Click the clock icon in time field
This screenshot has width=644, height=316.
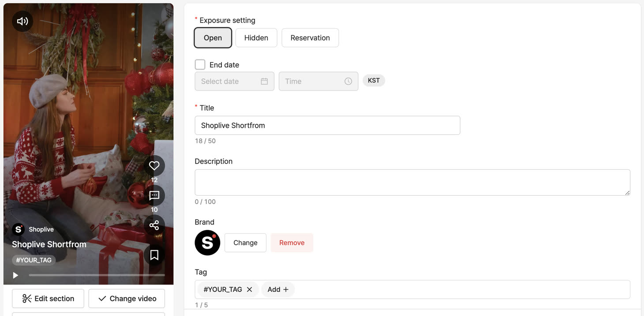coord(348,82)
